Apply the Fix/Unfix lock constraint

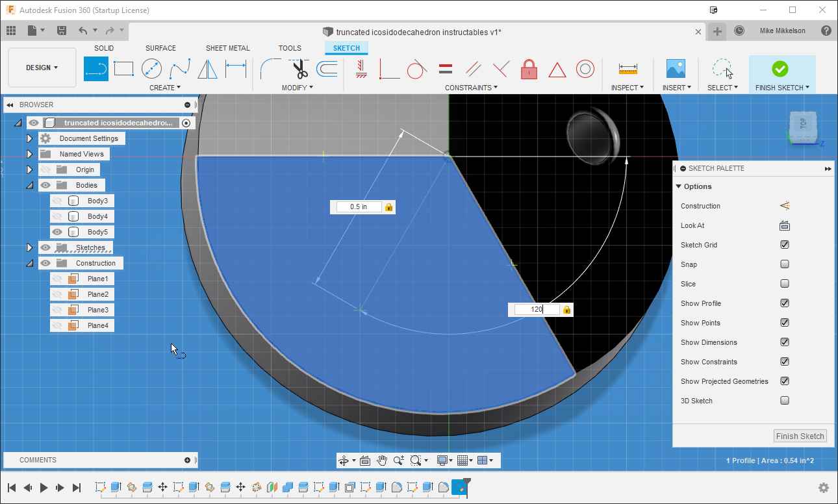tap(529, 68)
